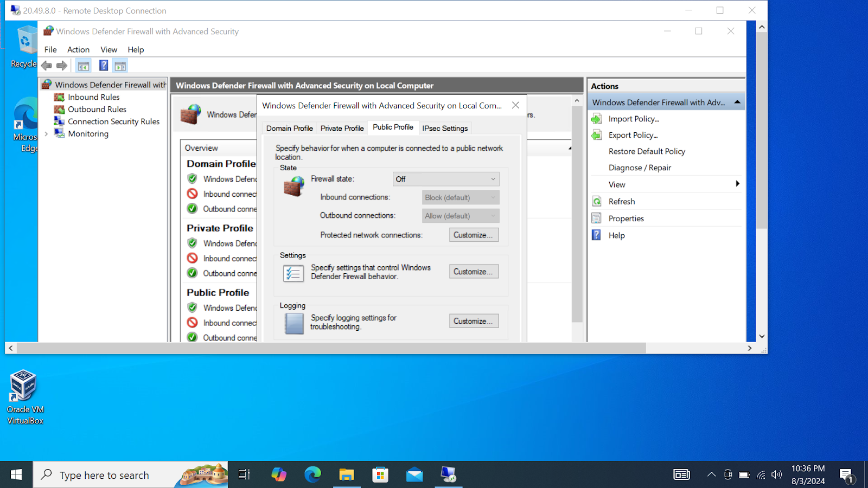Click log book icon in Logging section
Viewport: 868px width, 488px height.
pyautogui.click(x=294, y=324)
